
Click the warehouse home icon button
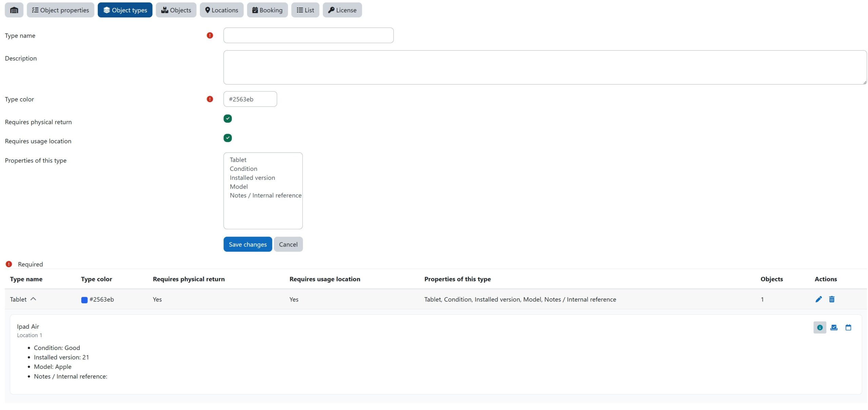[x=14, y=10]
